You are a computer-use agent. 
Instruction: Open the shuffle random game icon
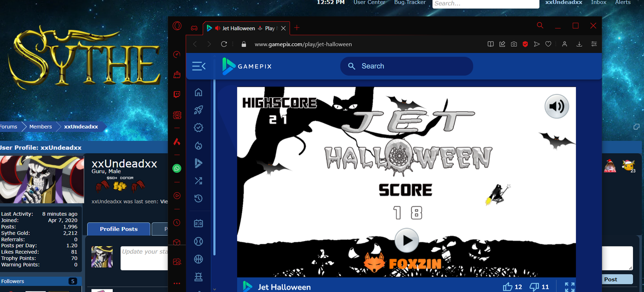pos(199,181)
